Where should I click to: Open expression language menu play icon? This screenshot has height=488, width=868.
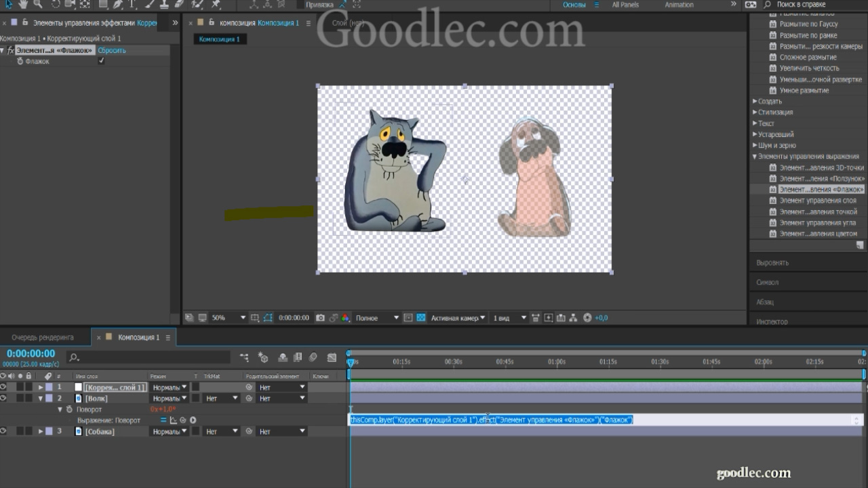(x=193, y=420)
